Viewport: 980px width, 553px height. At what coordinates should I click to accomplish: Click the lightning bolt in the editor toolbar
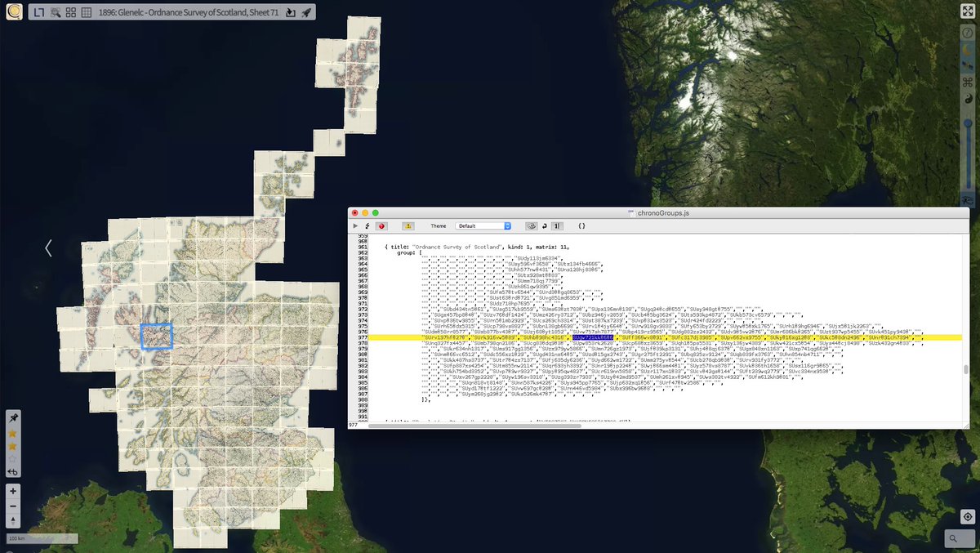[367, 225]
